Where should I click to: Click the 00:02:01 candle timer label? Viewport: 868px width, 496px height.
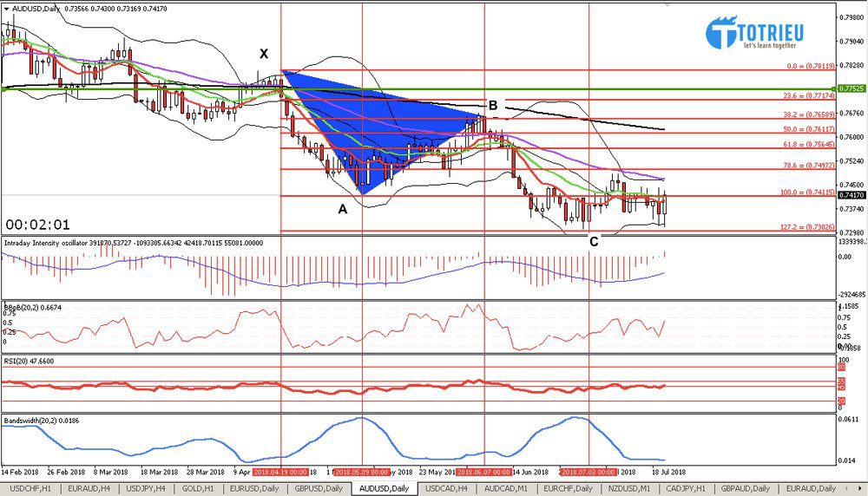pos(37,225)
